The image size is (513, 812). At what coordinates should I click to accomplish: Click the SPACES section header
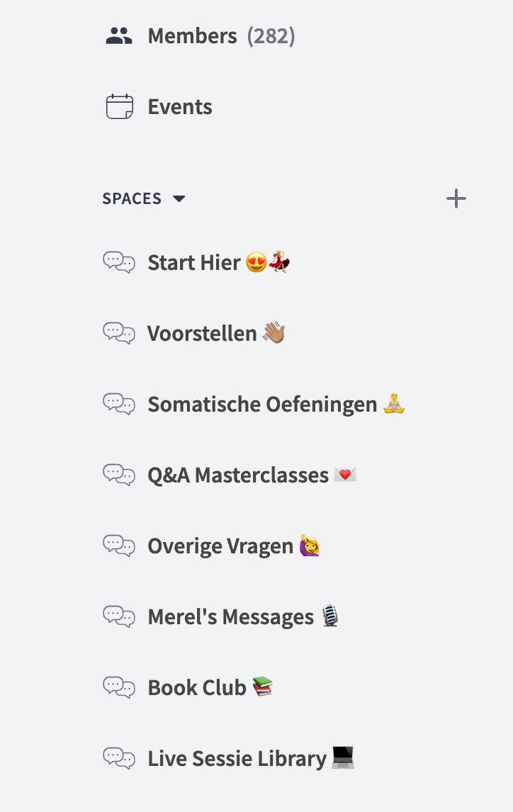point(132,199)
